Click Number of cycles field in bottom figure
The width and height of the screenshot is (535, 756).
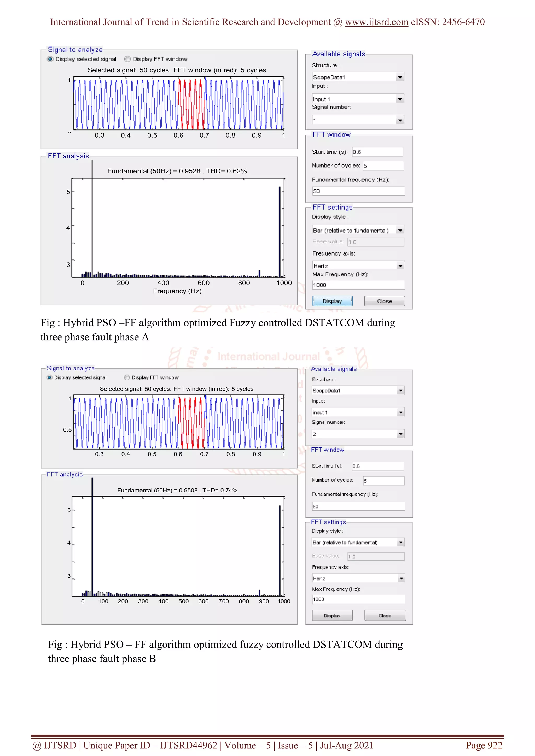pos(384,481)
